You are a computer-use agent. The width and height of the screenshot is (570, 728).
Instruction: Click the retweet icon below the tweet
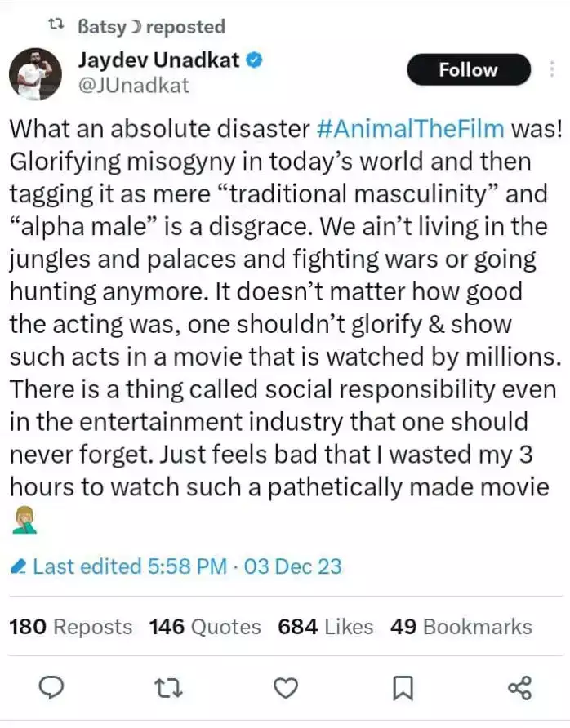pos(168,688)
